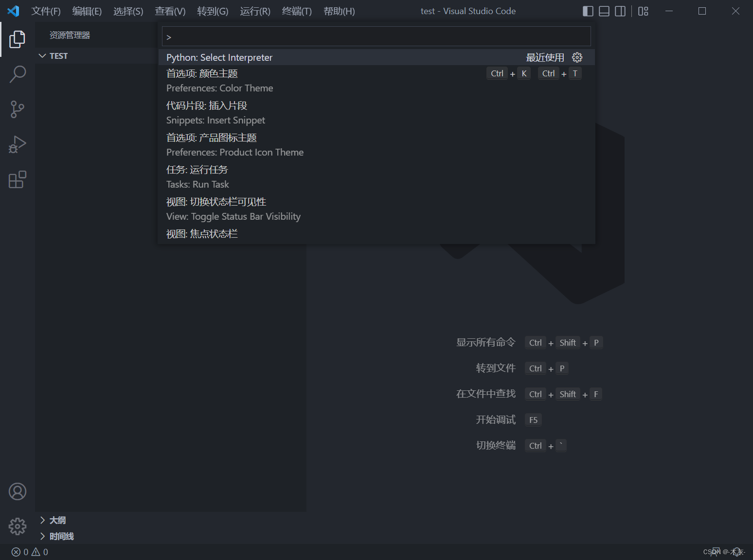Image resolution: width=753 pixels, height=560 pixels.
Task: Close the VS Code window
Action: coord(735,11)
